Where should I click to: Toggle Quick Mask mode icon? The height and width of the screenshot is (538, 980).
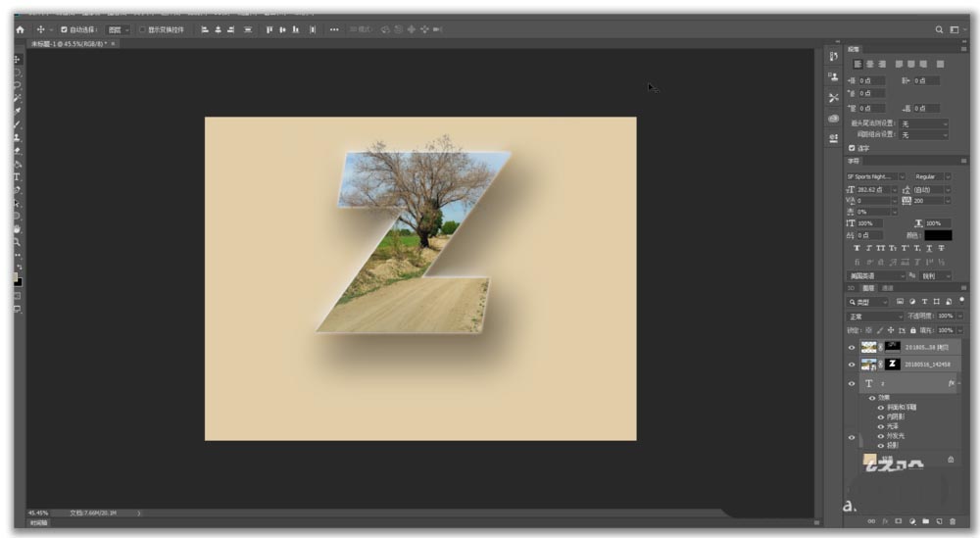18,296
